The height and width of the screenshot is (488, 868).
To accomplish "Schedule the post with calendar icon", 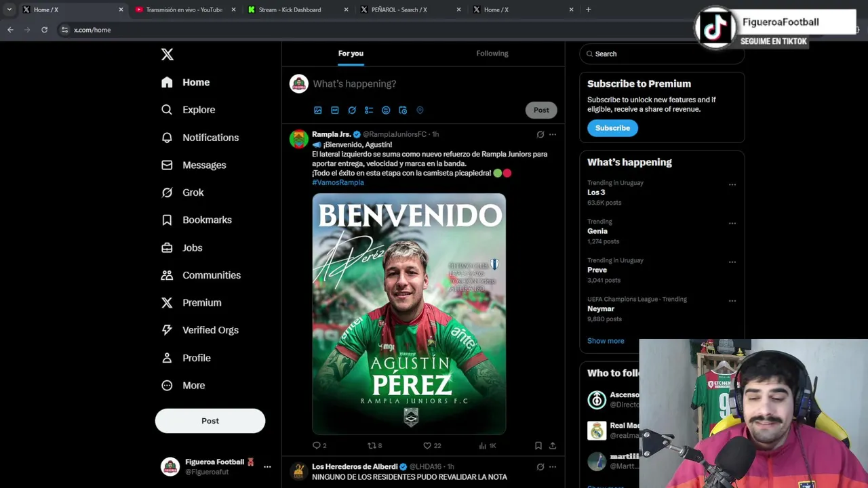I will point(403,110).
